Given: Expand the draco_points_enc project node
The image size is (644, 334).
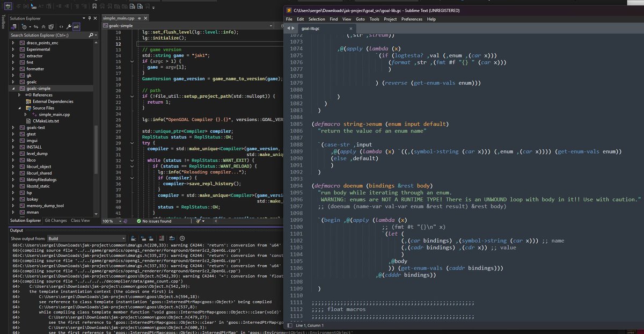Looking at the screenshot, I should tap(13, 42).
